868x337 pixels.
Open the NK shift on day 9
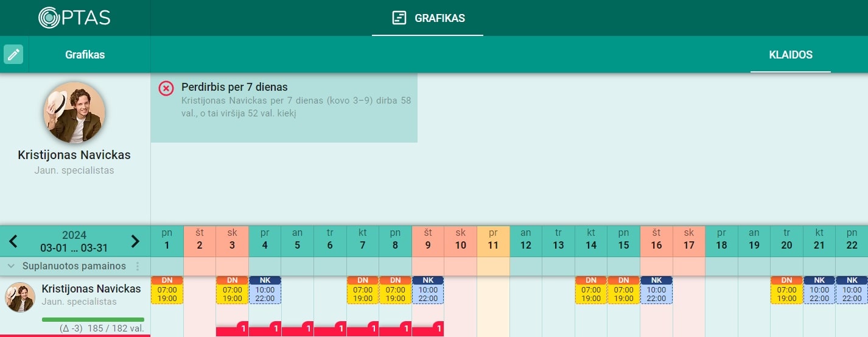[x=428, y=290]
